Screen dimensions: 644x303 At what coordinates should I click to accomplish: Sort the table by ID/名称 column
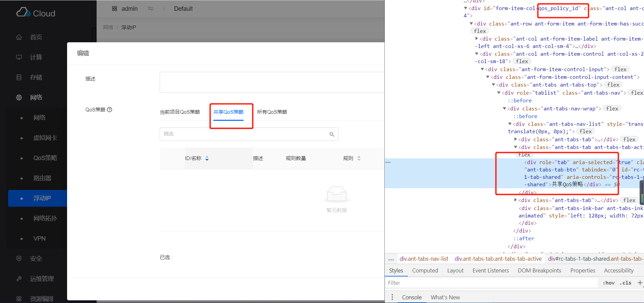coord(207,158)
